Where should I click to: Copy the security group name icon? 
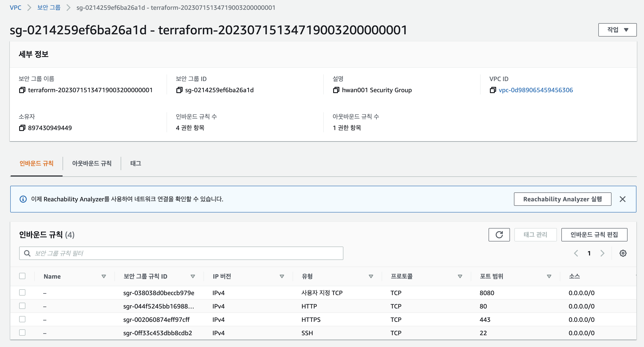click(22, 90)
